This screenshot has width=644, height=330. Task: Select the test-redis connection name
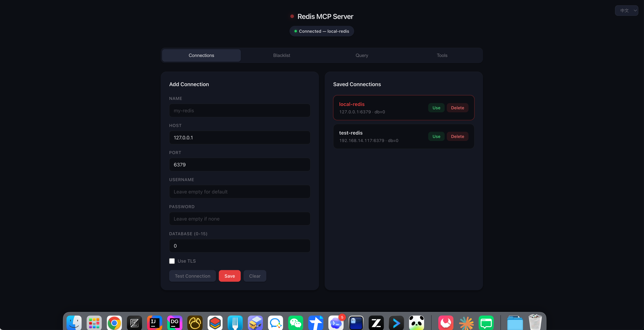(351, 133)
